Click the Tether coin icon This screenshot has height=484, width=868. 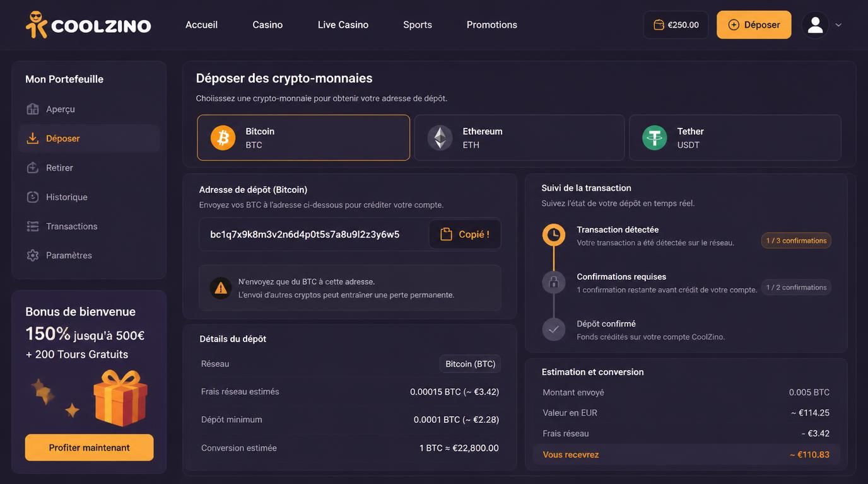tap(655, 137)
